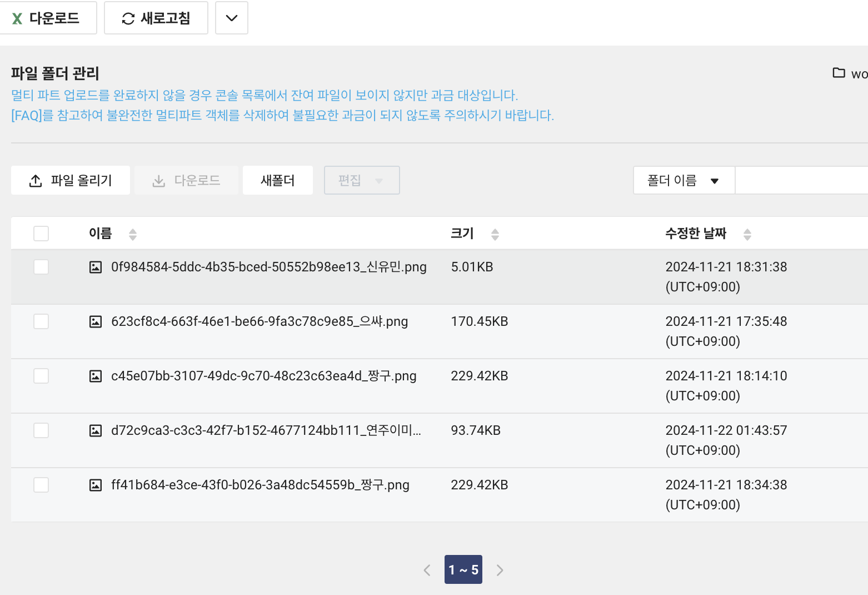Click the [FAQ] link in the notice
Image resolution: width=868 pixels, height=595 pixels.
click(x=27, y=115)
